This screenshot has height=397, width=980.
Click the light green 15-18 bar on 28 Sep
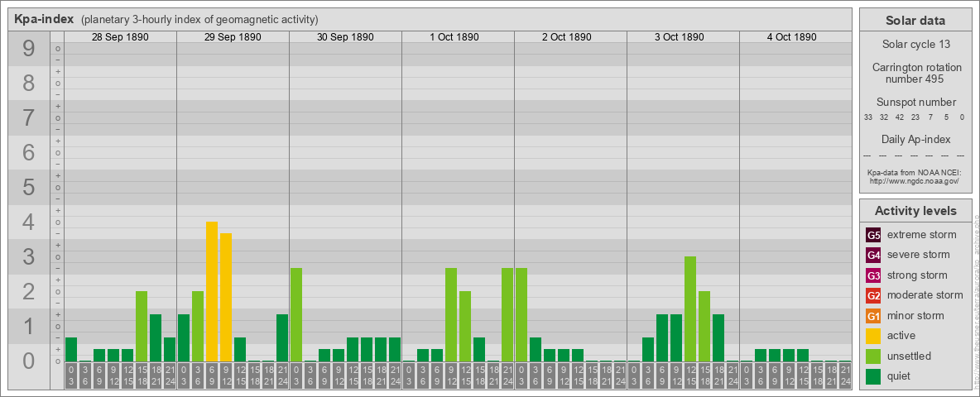pyautogui.click(x=142, y=327)
